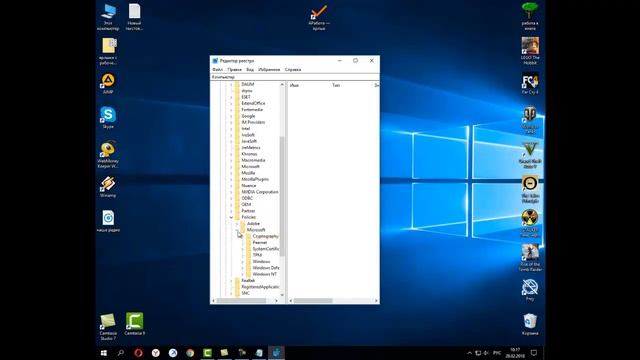Screen dimensions: 640x360
Task: Open the Избранное menu
Action: (269, 70)
